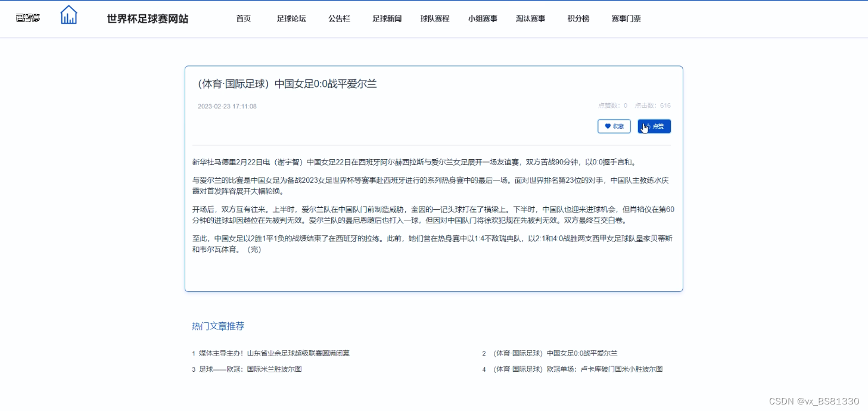Click the 世界杯足球赛网站 site title
Viewport: 868px width, 411px height.
click(x=148, y=18)
